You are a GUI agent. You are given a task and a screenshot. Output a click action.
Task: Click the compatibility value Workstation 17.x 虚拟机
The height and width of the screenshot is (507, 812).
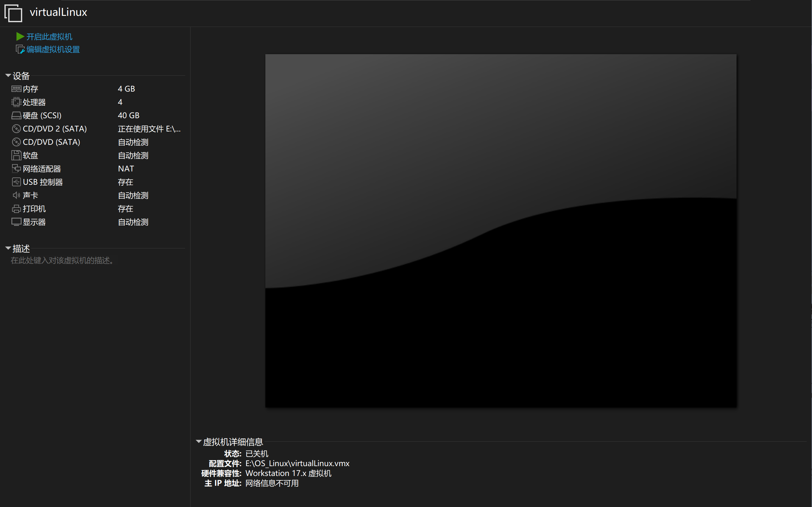click(288, 473)
